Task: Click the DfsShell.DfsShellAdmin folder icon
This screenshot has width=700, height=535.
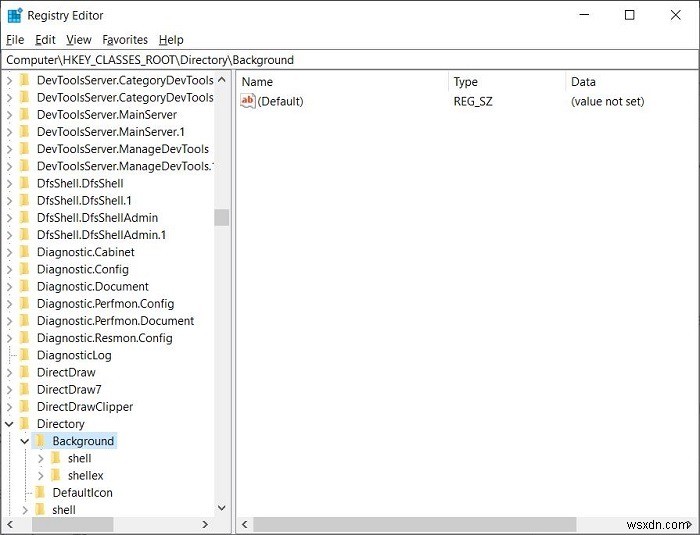Action: tap(25, 217)
